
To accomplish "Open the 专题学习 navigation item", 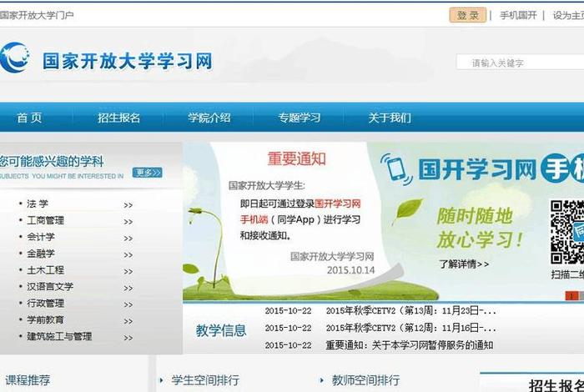I will [299, 118].
